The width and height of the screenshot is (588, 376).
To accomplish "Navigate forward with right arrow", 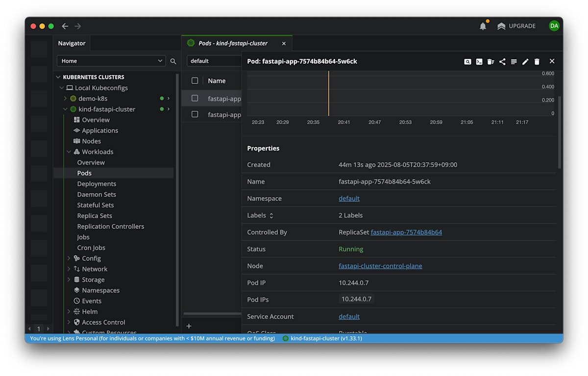I will pos(78,26).
